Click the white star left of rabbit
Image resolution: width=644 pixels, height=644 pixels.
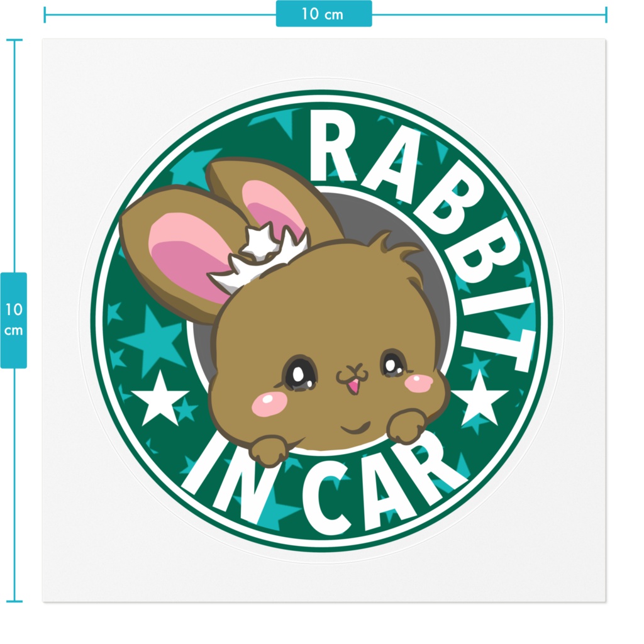tap(159, 398)
